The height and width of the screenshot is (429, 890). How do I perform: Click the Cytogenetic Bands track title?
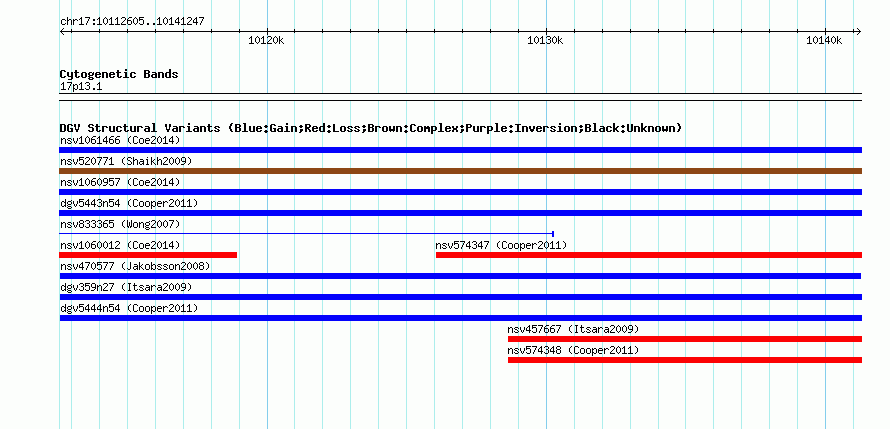[119, 74]
